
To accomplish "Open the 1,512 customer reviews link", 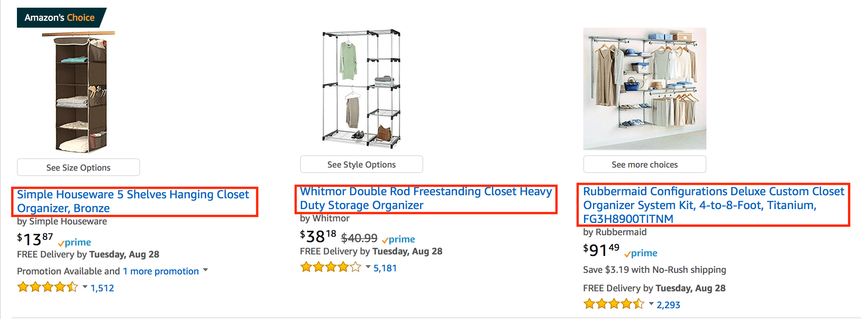I will pos(102,288).
